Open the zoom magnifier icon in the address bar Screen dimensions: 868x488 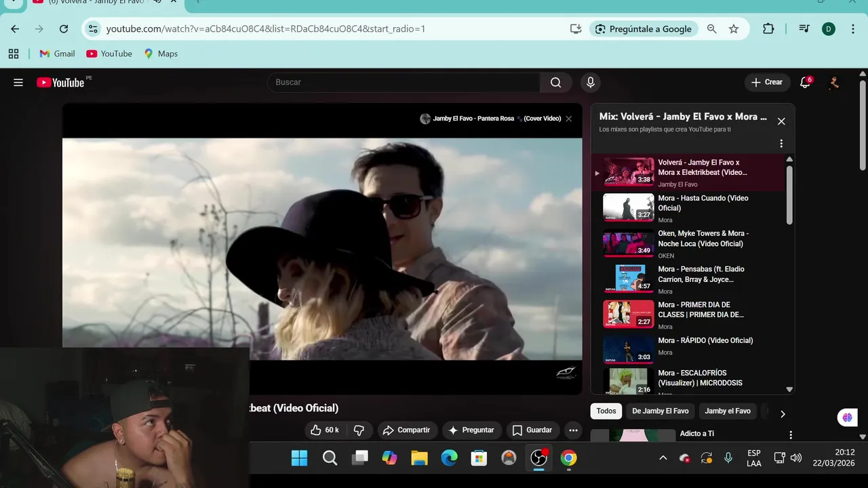tap(711, 28)
